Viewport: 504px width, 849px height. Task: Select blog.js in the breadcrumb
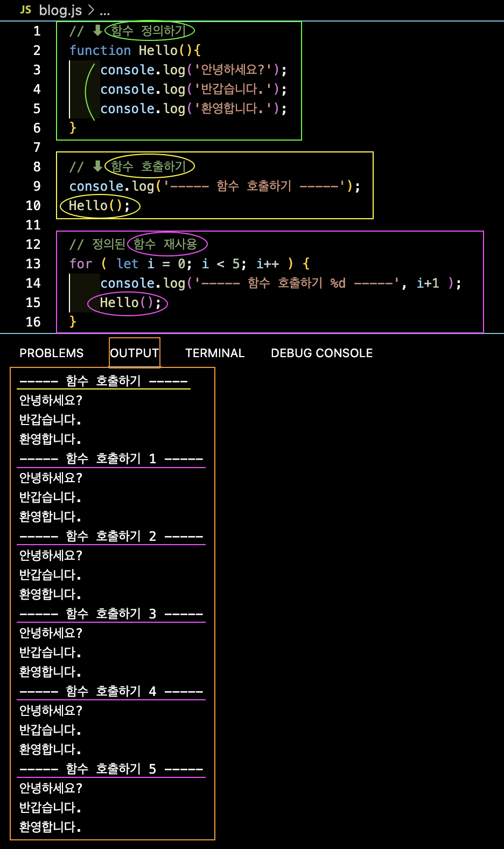click(x=60, y=10)
